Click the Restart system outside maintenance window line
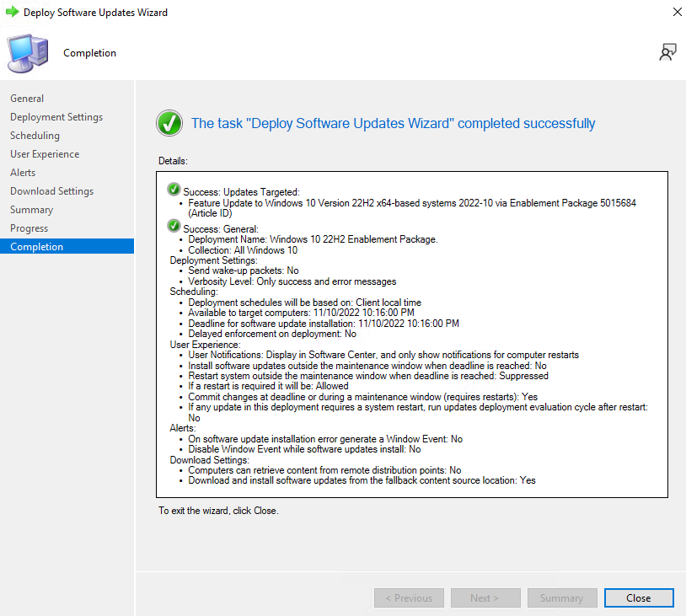The height and width of the screenshot is (616, 686). click(x=368, y=376)
